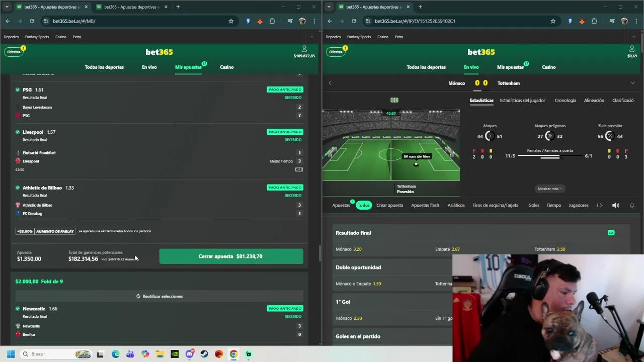Select Asiáticos market tab
The height and width of the screenshot is (362, 644).
pyautogui.click(x=456, y=205)
